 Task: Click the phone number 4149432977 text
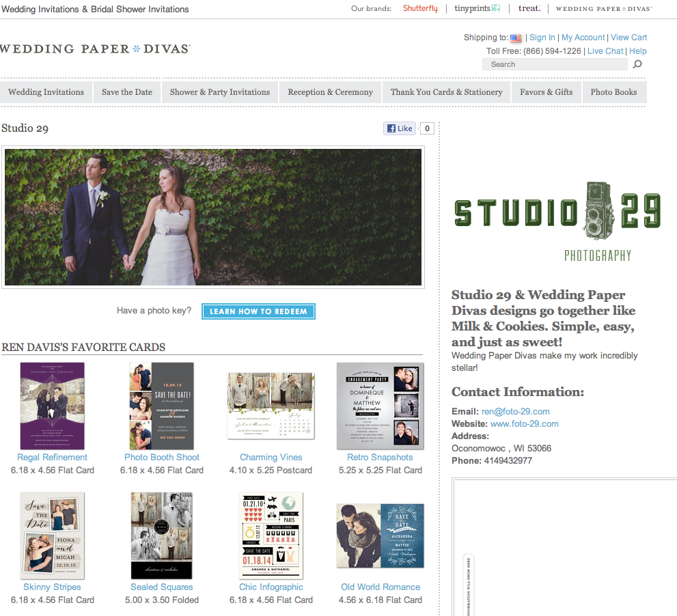click(508, 460)
